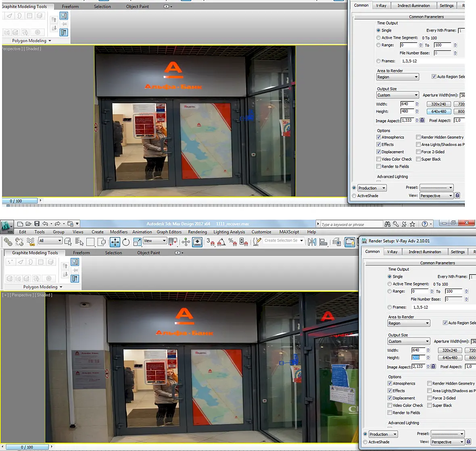Image resolution: width=476 pixels, height=451 pixels.
Task: Activate the Select Object tool
Action: click(x=68, y=242)
